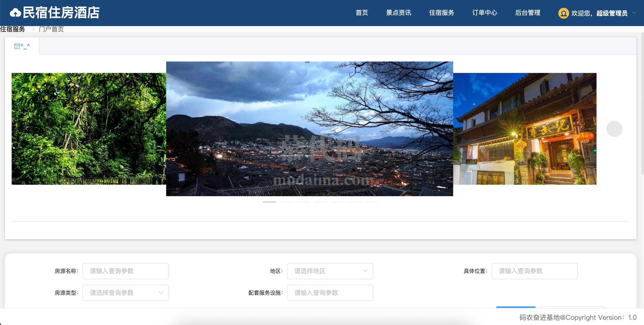Select the first carousel indicator bar
Viewport: 644px width, 325px height.
tap(269, 202)
